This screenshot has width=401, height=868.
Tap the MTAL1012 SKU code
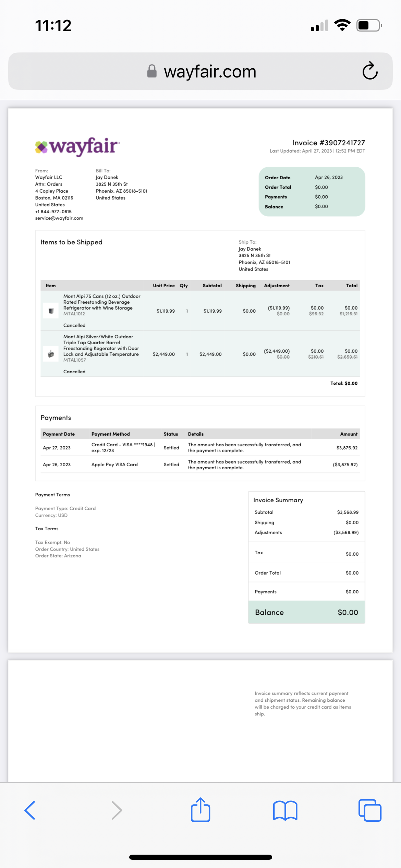tap(74, 314)
